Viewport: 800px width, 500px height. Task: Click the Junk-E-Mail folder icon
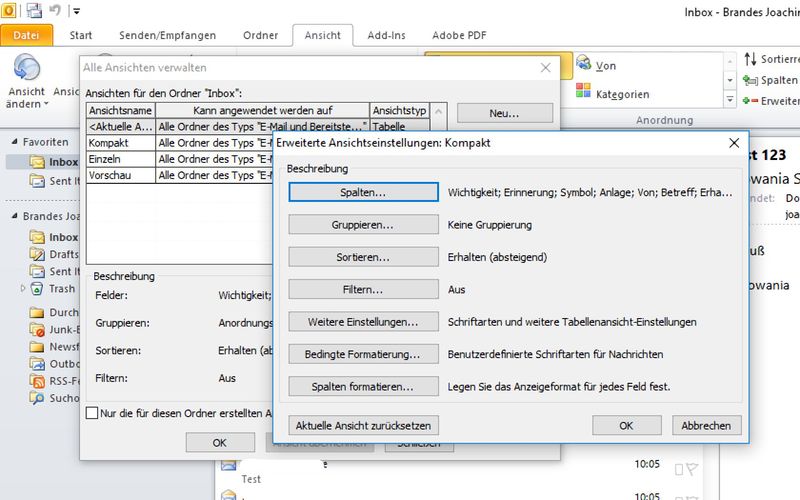coord(37,330)
